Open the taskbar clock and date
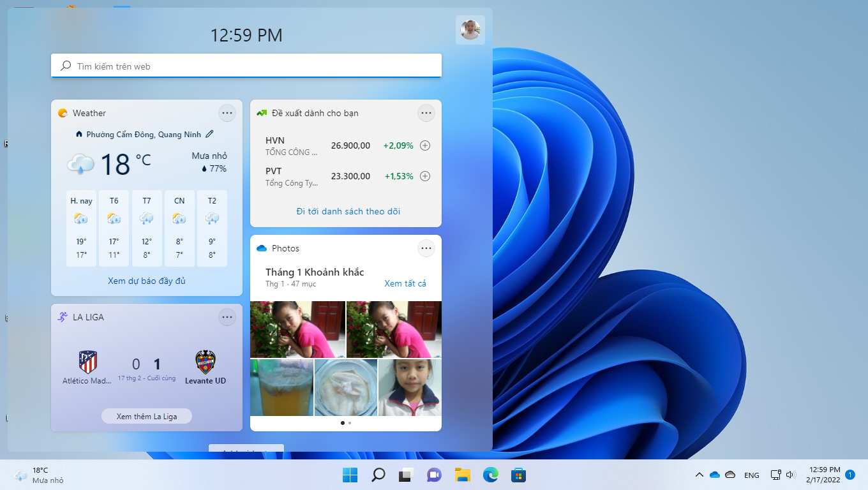The height and width of the screenshot is (490, 868). click(823, 475)
